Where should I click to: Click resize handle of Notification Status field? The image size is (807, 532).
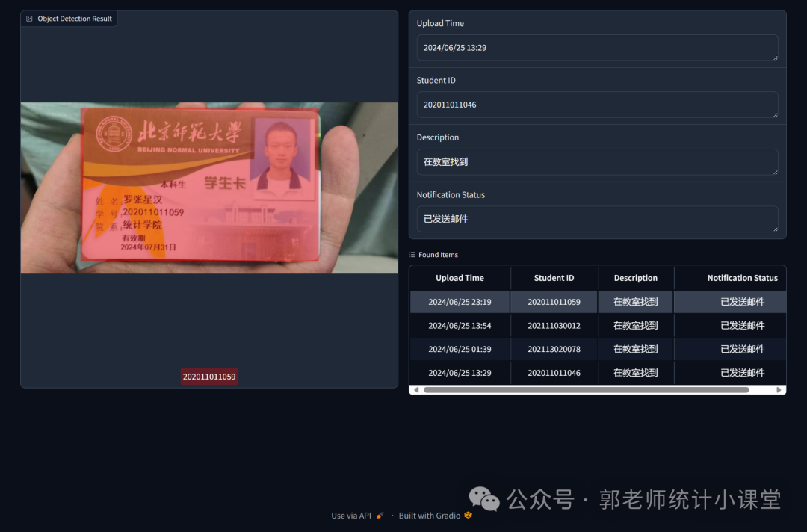pos(775,229)
